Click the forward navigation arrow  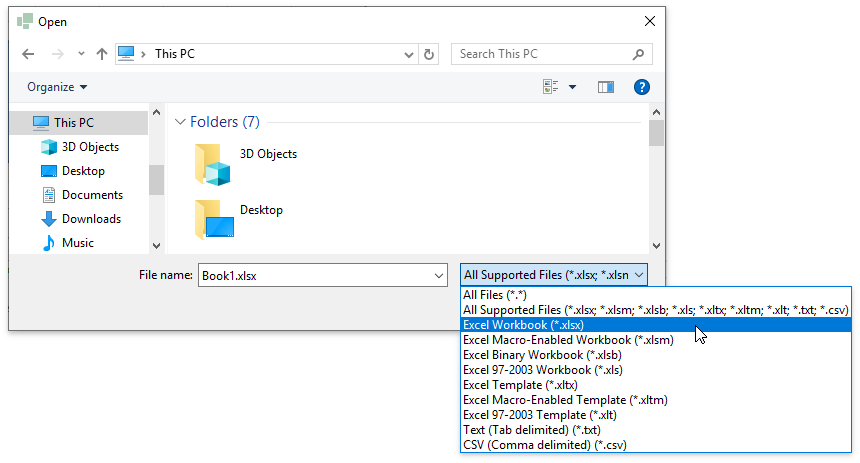(x=58, y=54)
